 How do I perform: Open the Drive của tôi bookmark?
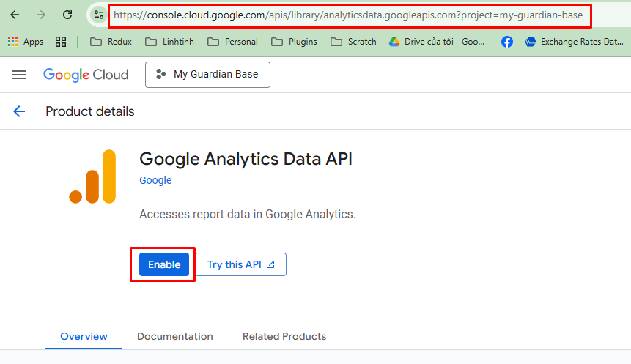(437, 42)
